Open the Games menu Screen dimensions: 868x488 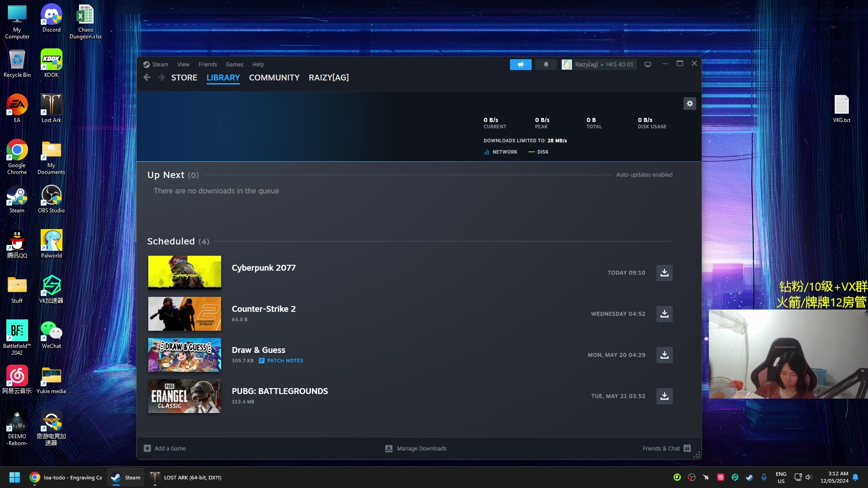click(x=234, y=65)
